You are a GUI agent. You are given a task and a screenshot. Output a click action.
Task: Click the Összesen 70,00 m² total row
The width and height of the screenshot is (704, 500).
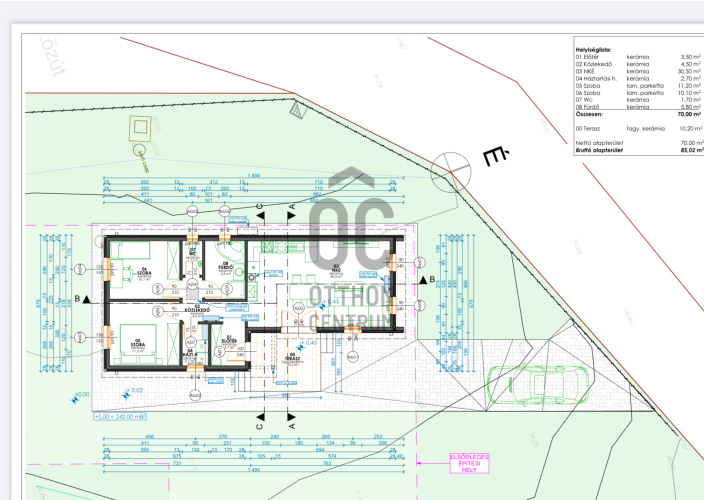tap(637, 114)
